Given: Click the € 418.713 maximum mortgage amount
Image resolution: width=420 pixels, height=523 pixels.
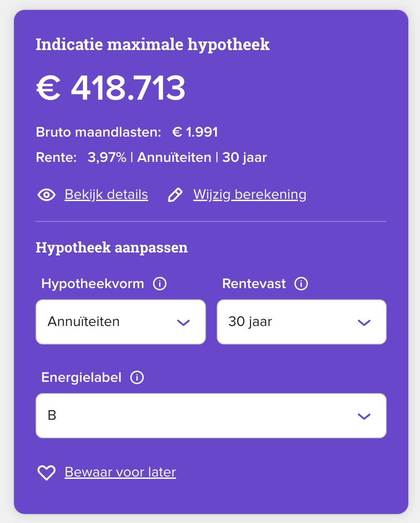Looking at the screenshot, I should click(111, 88).
